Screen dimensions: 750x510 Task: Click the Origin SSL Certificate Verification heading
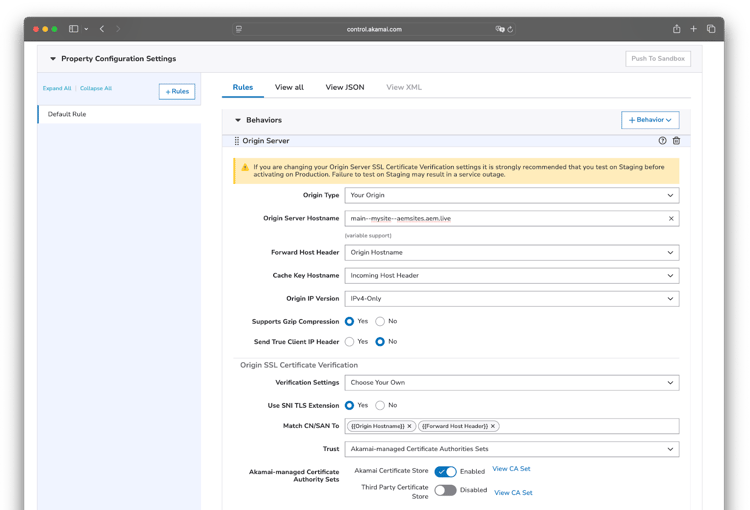click(x=298, y=365)
